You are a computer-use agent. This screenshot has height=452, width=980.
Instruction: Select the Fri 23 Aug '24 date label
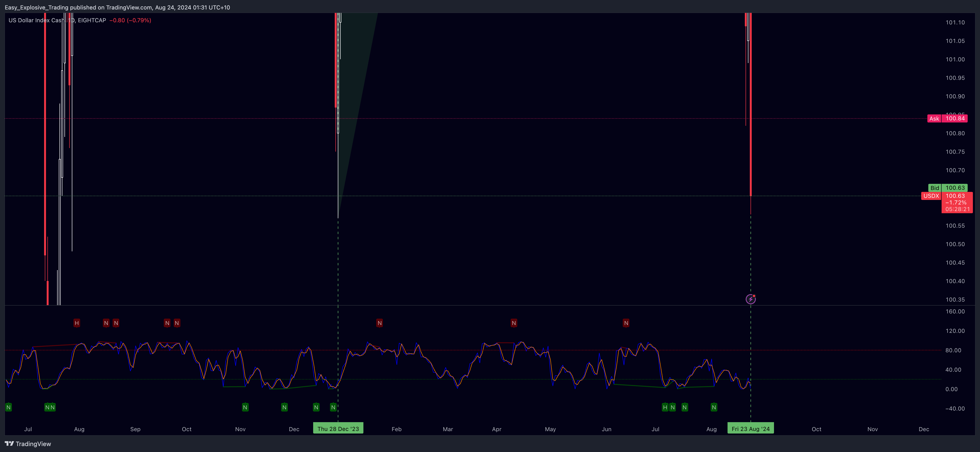(x=751, y=429)
